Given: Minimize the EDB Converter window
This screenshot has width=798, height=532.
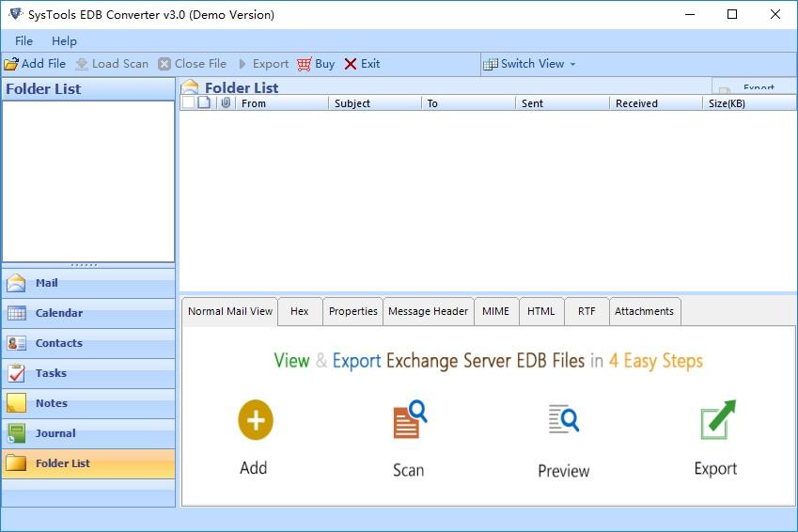Looking at the screenshot, I should point(690,14).
